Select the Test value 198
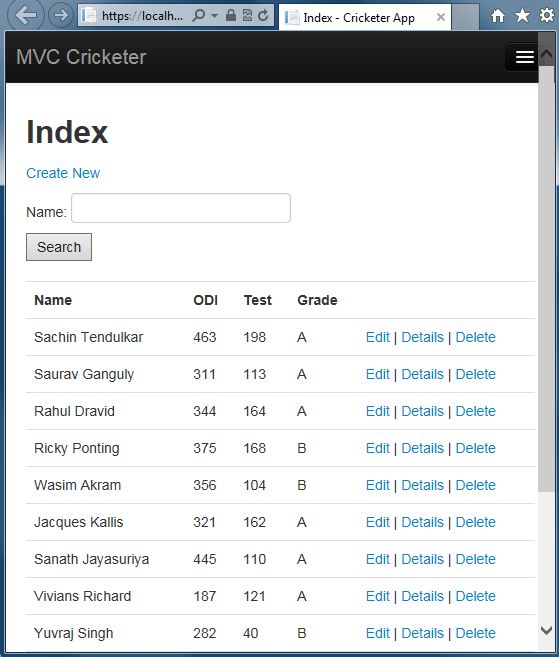The image size is (559, 657). click(x=254, y=337)
